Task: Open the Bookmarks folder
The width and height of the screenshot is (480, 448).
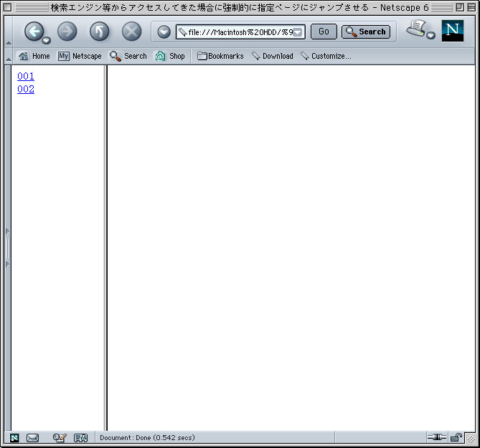Action: click(220, 56)
